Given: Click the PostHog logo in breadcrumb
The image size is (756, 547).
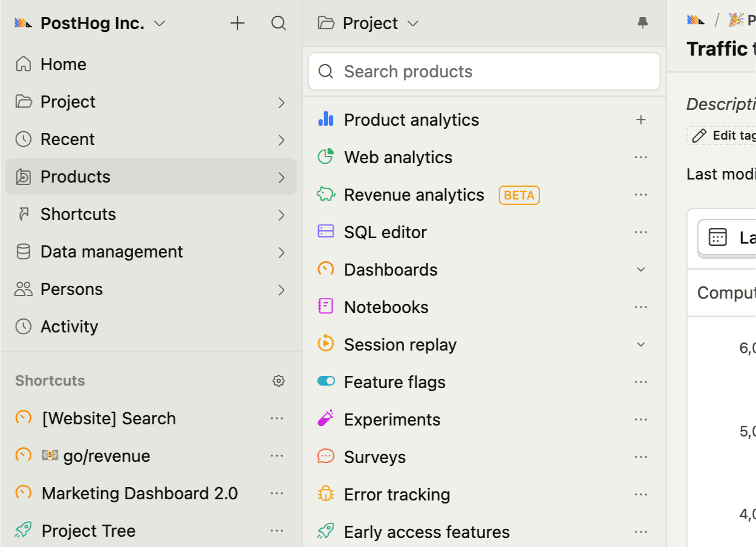Looking at the screenshot, I should click(x=696, y=21).
